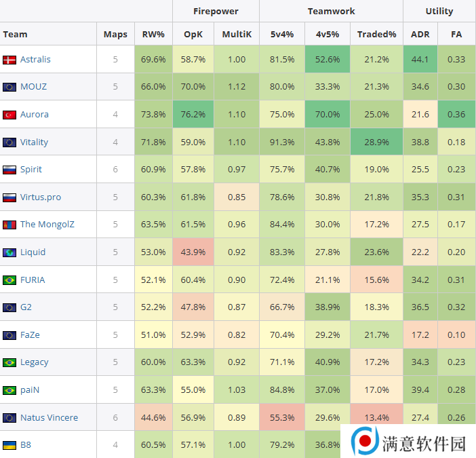Click Vitality Traded% cell 28.9%
The height and width of the screenshot is (458, 476).
376,142
